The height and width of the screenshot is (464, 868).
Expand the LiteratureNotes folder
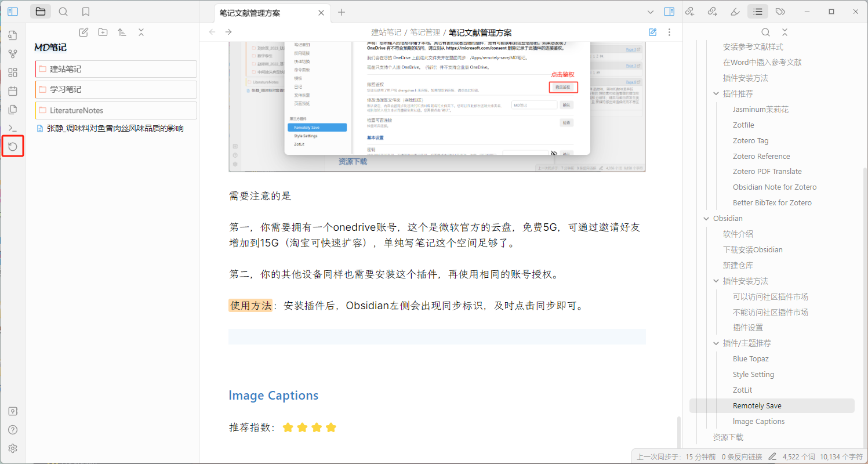point(116,110)
